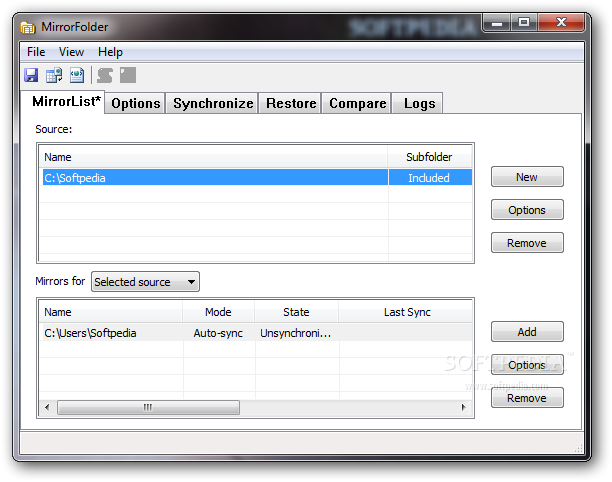The height and width of the screenshot is (482, 612).
Task: Click the Source list Name column header
Action: click(x=214, y=157)
